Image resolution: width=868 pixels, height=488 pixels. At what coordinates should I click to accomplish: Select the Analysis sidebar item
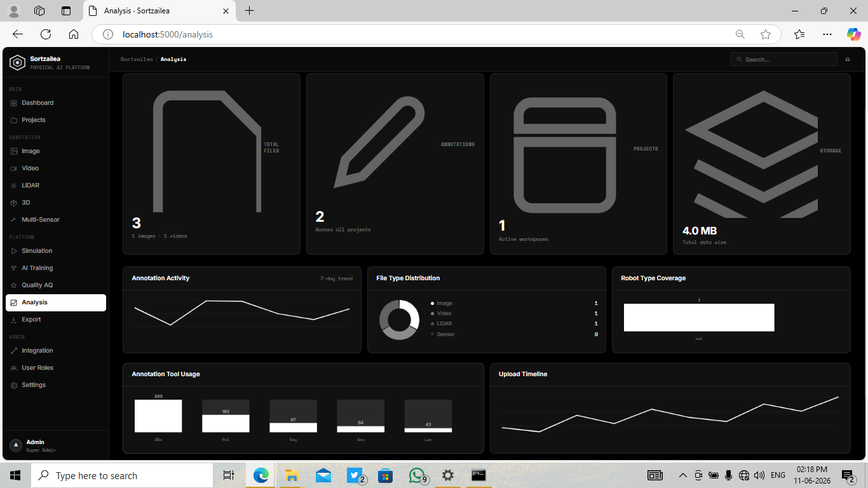coord(56,302)
